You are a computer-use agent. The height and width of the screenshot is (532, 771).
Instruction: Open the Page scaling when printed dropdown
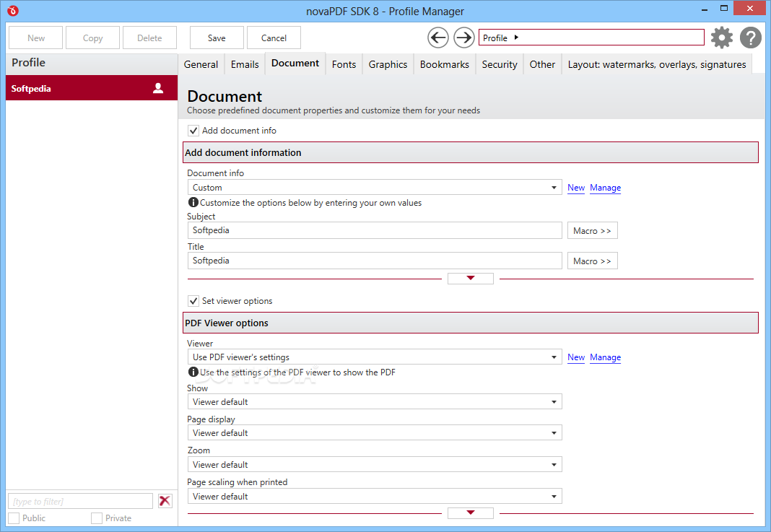click(x=375, y=496)
